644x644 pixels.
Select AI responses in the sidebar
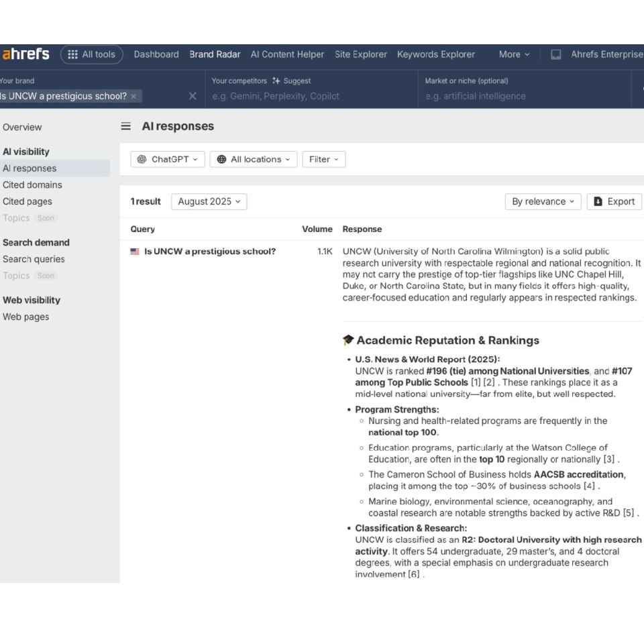click(54, 168)
